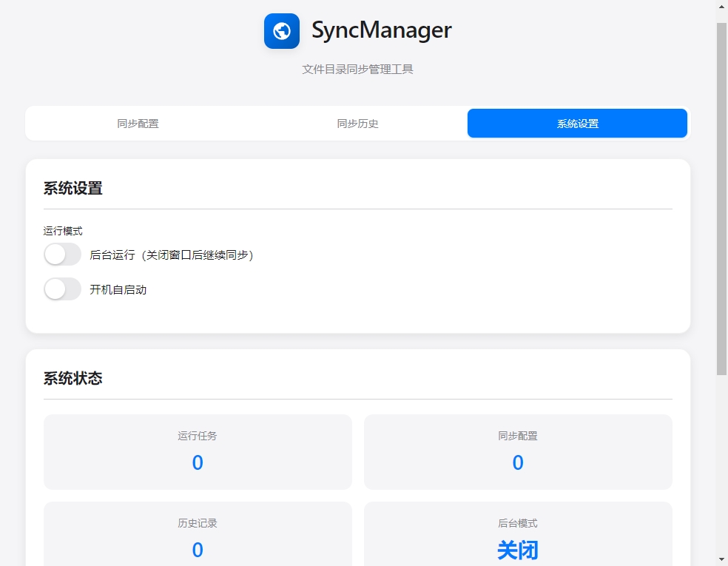Enable 开机自启动 auto-start switch
The image size is (728, 566).
point(62,289)
